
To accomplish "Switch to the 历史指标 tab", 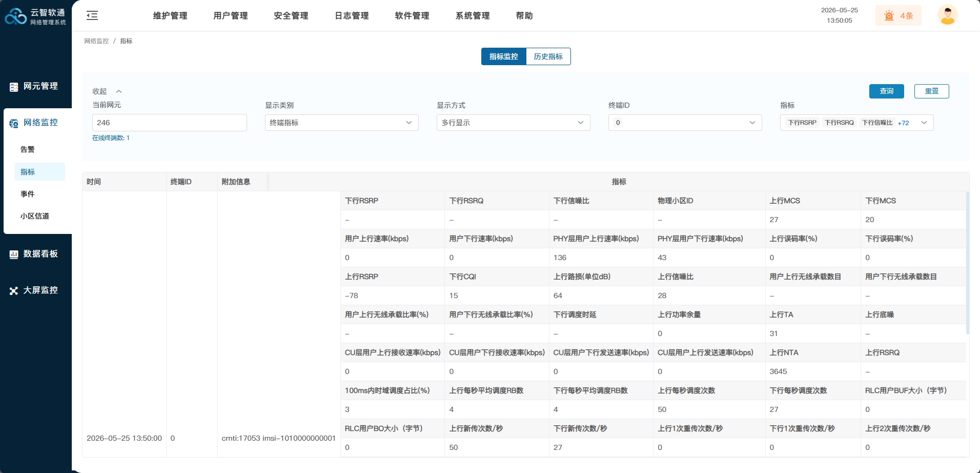I will click(548, 56).
